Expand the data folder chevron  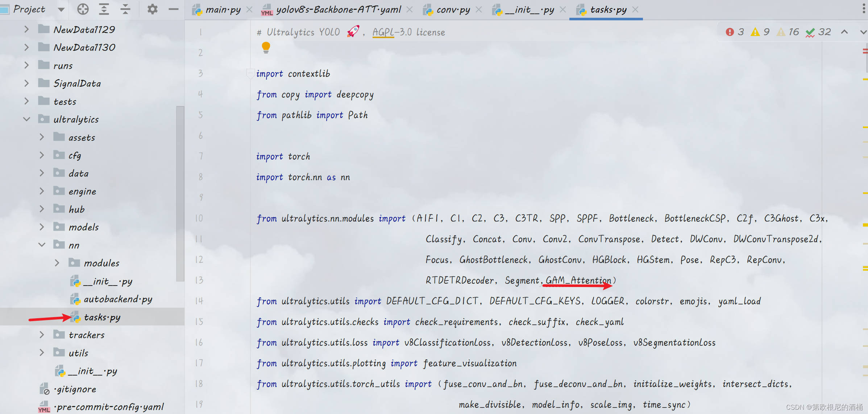pos(42,173)
